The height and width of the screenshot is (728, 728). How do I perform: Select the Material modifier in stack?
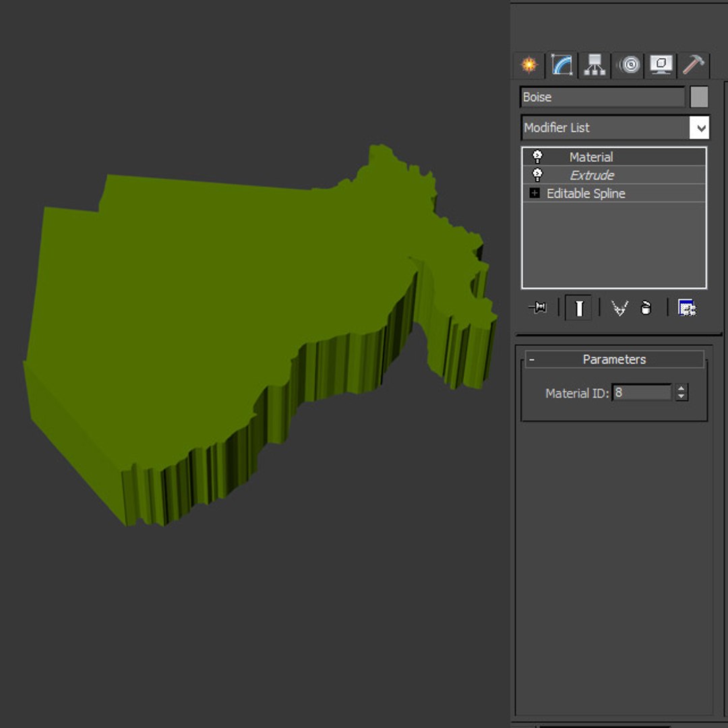tap(614, 157)
